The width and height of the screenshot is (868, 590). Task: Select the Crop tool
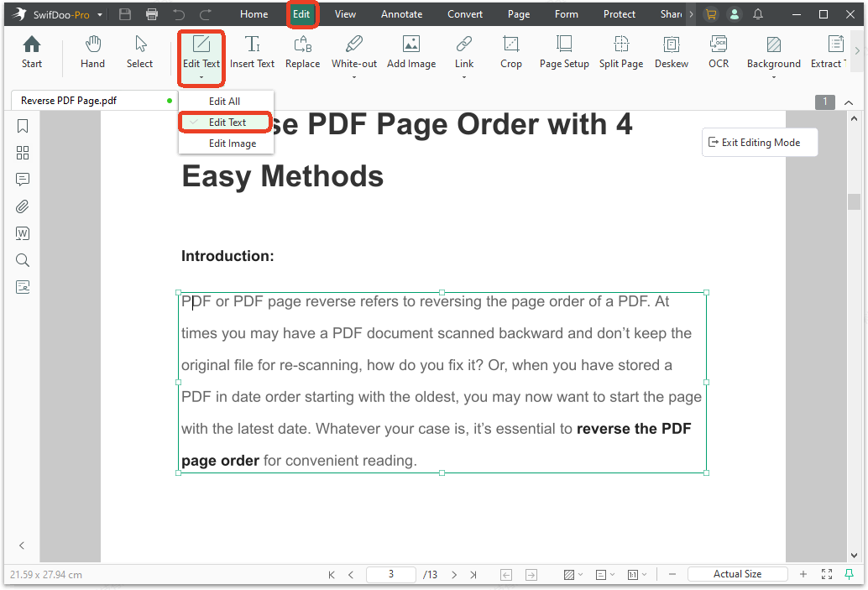point(511,52)
